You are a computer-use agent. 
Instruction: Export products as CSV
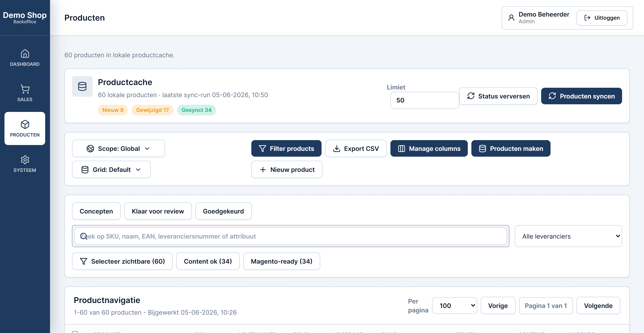[x=356, y=148]
